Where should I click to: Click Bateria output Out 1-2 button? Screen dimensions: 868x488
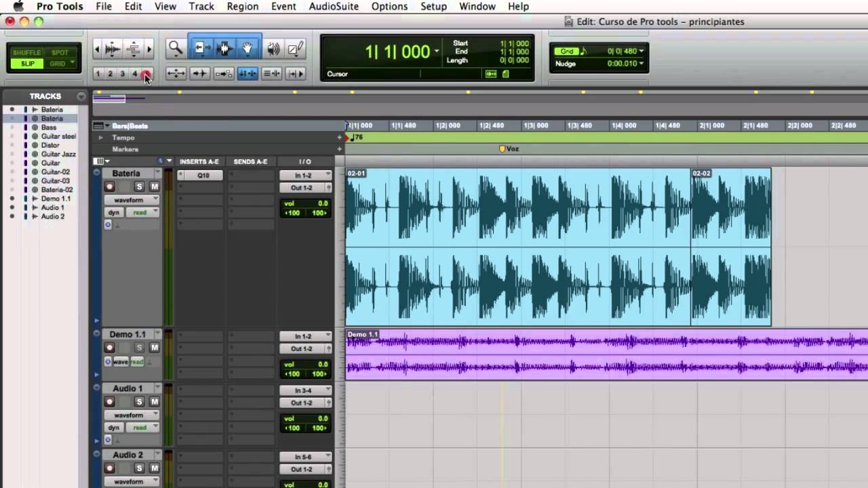[x=302, y=188]
